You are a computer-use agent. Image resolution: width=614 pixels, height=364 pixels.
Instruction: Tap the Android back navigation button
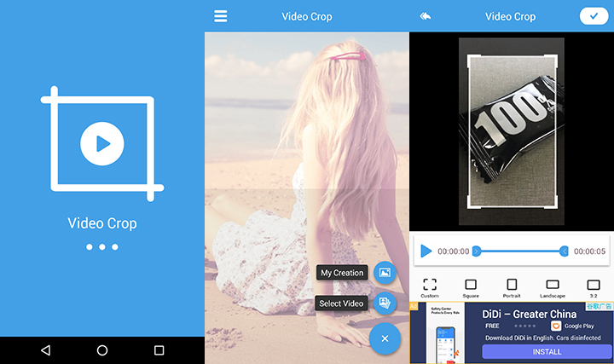tap(45, 350)
